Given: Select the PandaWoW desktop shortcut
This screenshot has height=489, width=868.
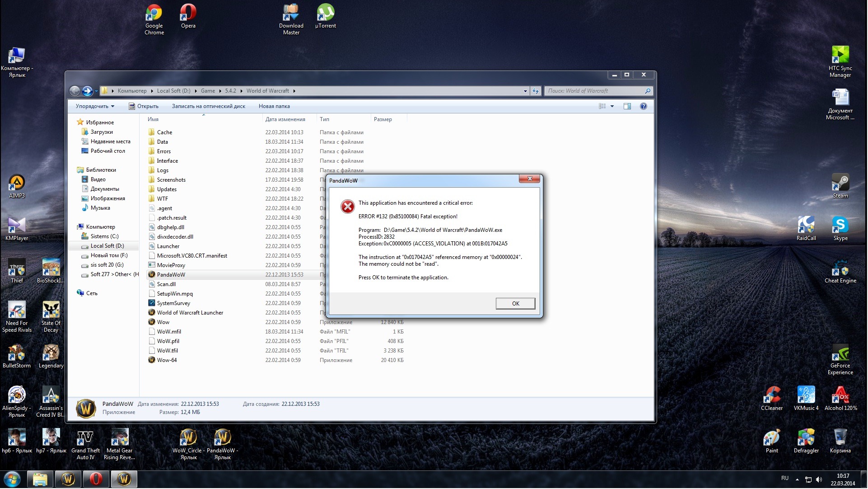Looking at the screenshot, I should coord(223,444).
